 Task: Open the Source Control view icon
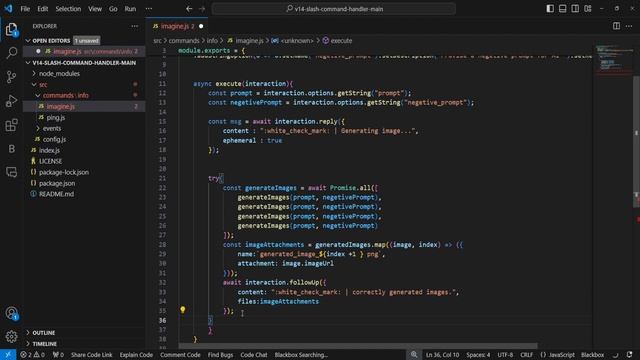tap(11, 77)
